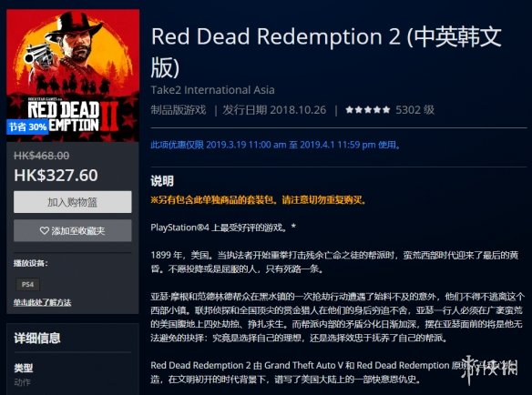Click the Take2 International Asia publisher name
This screenshot has height=395, width=532.
tap(213, 90)
